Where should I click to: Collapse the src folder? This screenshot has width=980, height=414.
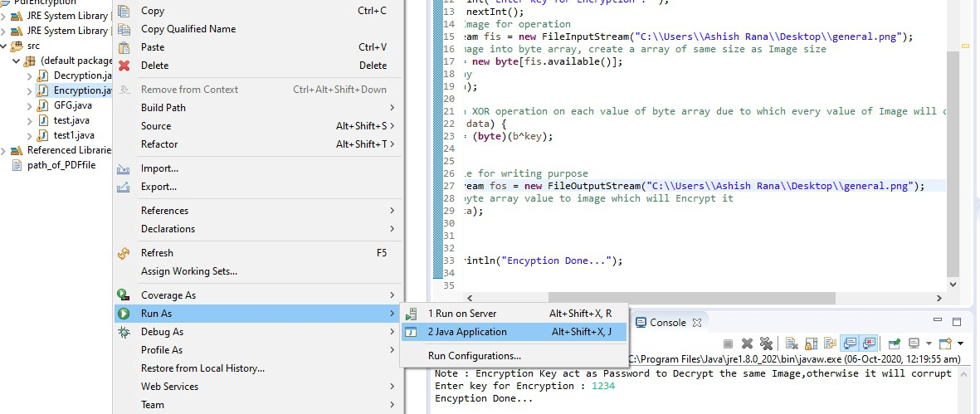4,46
